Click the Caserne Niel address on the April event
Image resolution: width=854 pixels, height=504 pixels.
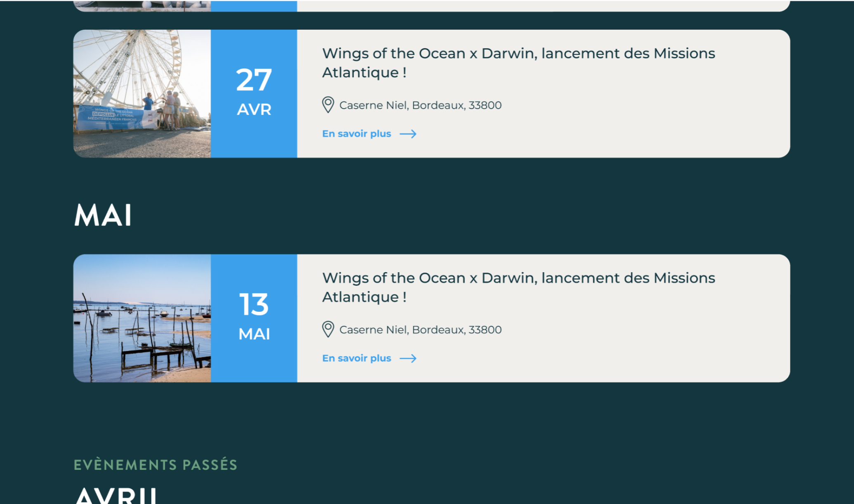[x=420, y=106]
